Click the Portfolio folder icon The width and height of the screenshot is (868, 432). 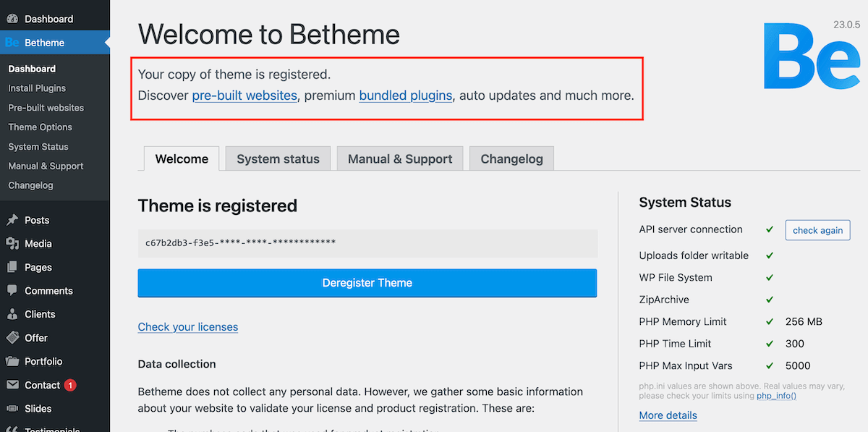[12, 361]
